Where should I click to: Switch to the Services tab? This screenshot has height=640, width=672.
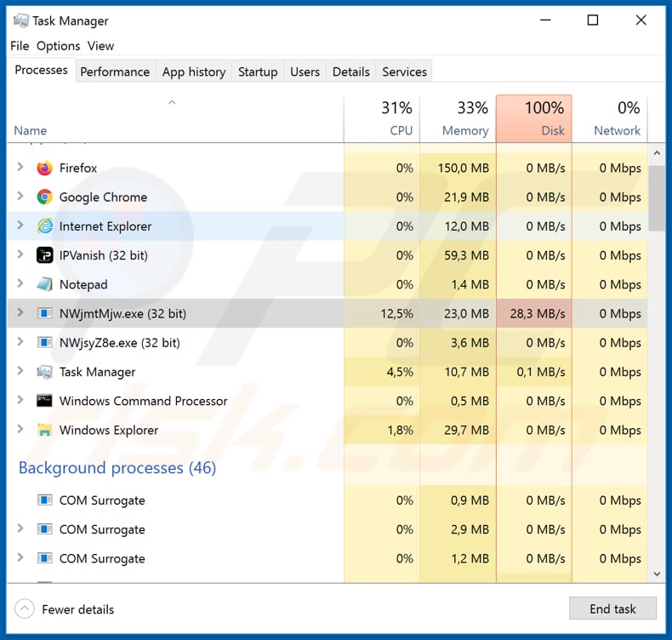pyautogui.click(x=404, y=71)
